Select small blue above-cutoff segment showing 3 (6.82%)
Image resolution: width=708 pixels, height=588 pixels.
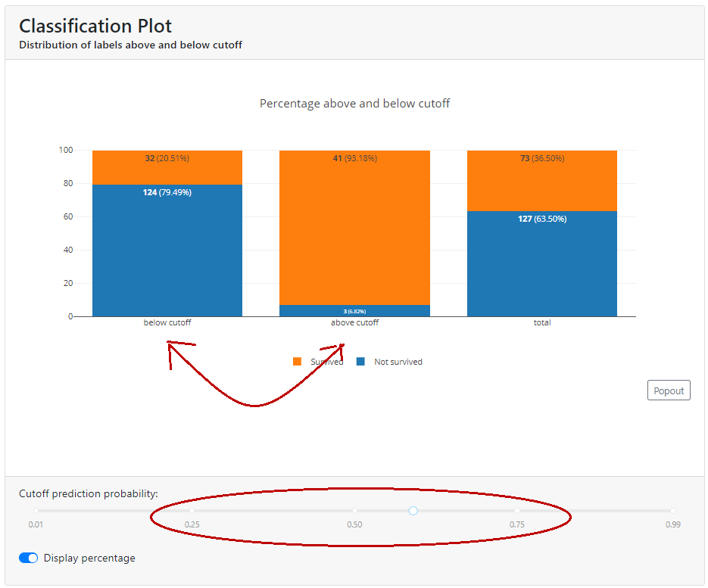click(x=354, y=311)
